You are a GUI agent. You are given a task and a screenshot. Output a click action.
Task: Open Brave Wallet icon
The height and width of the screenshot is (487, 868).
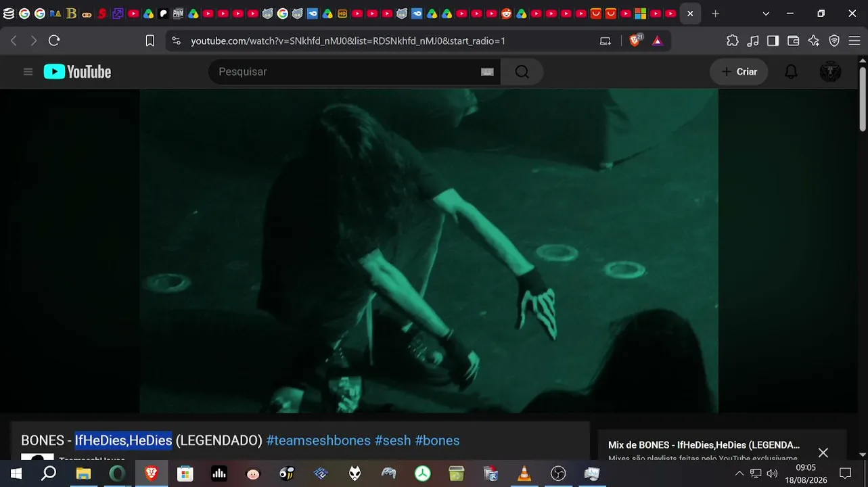pos(794,41)
